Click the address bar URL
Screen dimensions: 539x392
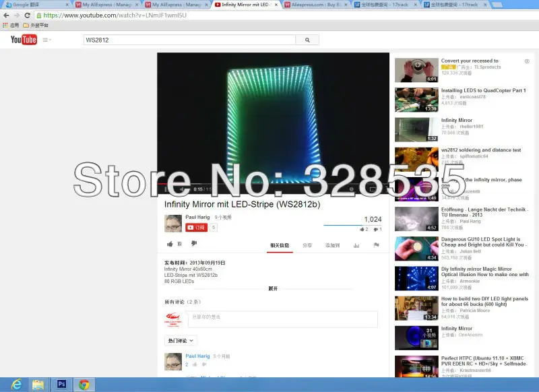(x=115, y=15)
